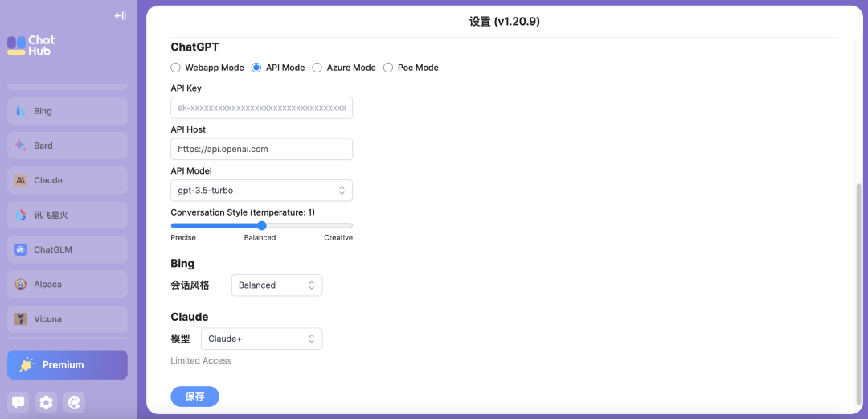Open the Claude+ model dropdown
The height and width of the screenshot is (419, 868).
click(x=261, y=339)
